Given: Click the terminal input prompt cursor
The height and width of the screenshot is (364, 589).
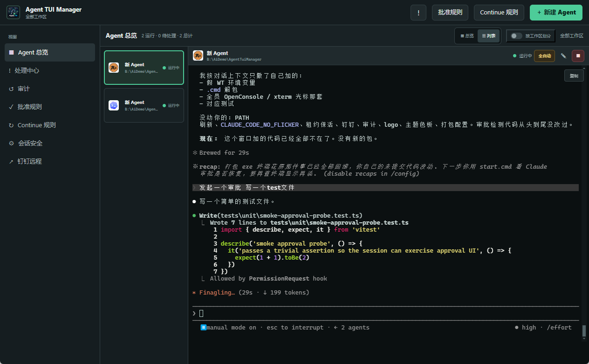Looking at the screenshot, I should 201,313.
